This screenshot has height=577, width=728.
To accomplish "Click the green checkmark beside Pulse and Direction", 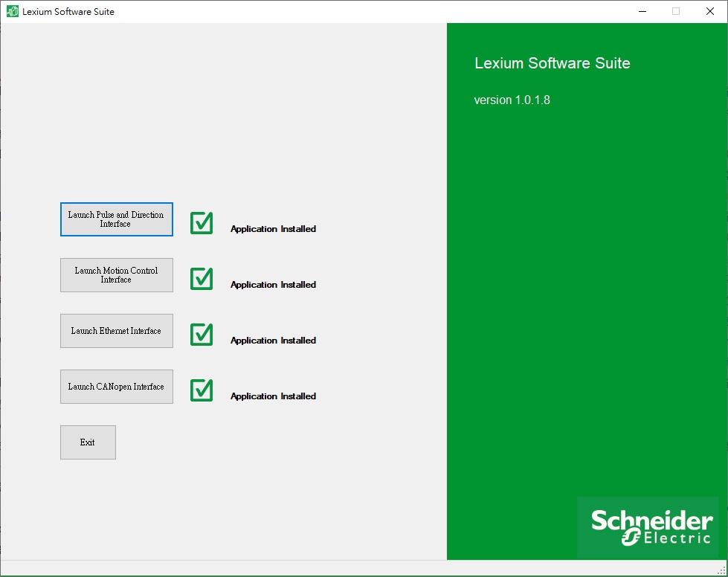I will (201, 223).
